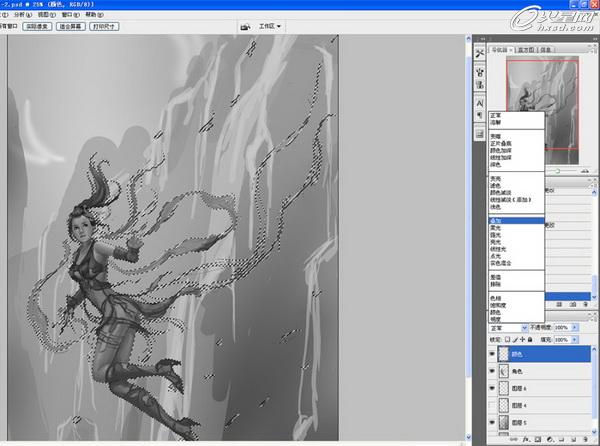This screenshot has width=600, height=446.
Task: Click the Bridge launch icon beside 工作区
Action: (x=245, y=26)
